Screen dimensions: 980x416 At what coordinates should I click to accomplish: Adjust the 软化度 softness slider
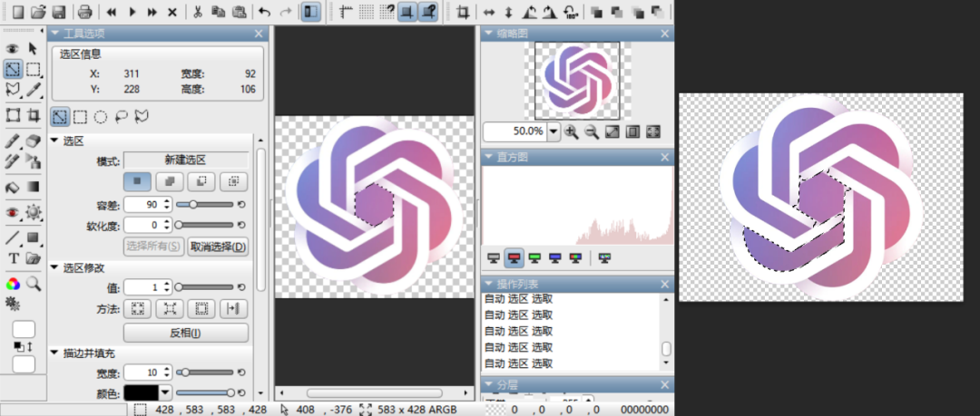[204, 225]
